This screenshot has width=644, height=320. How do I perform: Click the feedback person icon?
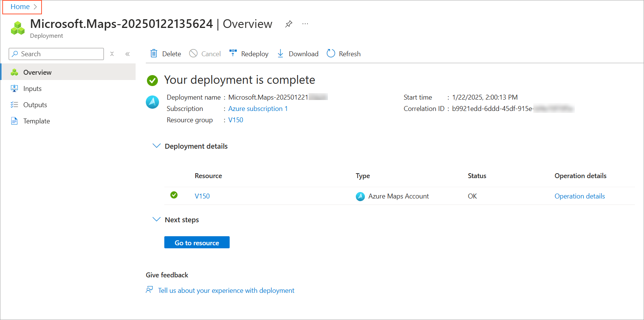(x=150, y=290)
